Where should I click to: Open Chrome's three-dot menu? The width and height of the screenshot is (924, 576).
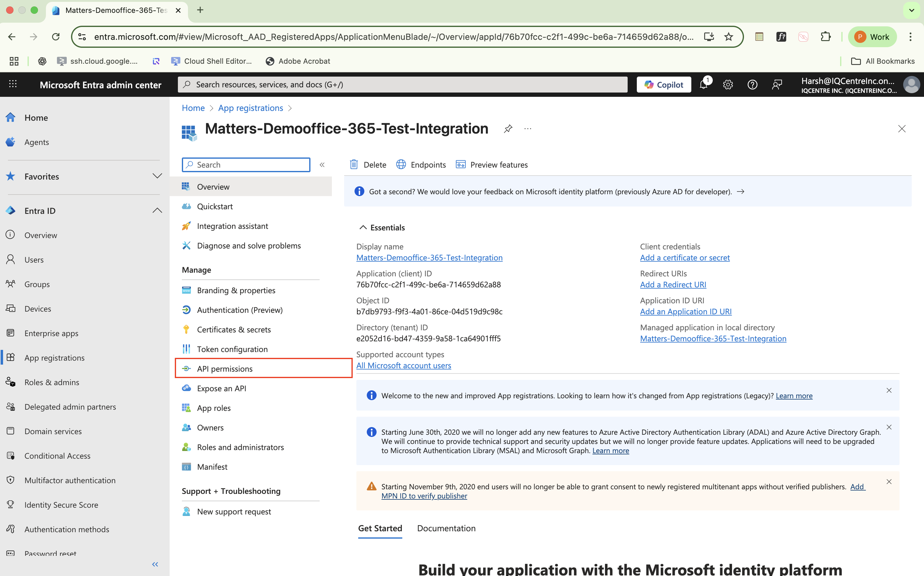pos(910,36)
